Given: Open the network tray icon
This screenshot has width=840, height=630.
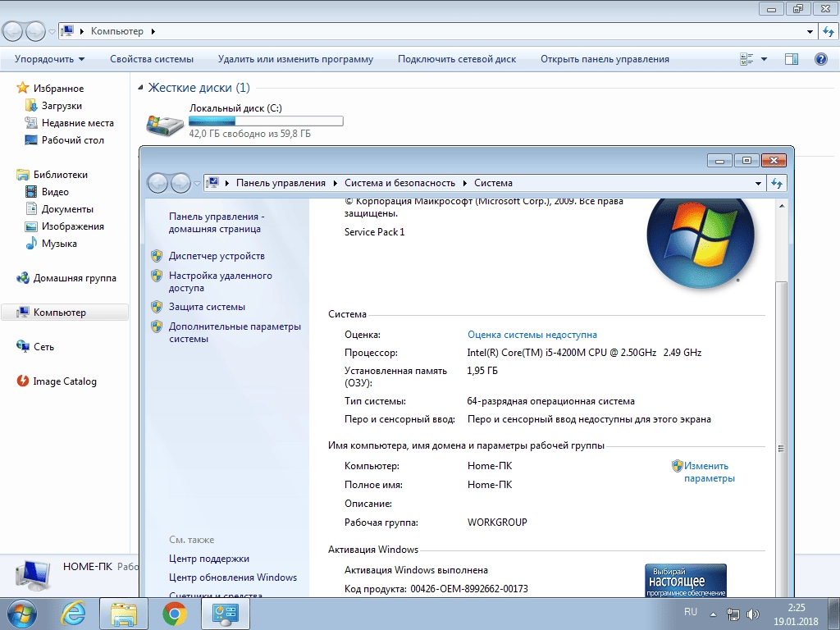Looking at the screenshot, I should [733, 614].
